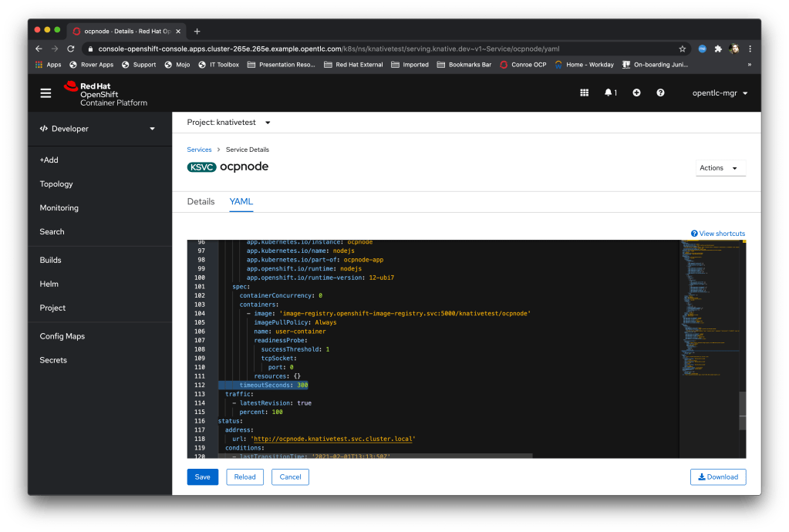
Task: Open the help question mark icon
Action: point(660,93)
